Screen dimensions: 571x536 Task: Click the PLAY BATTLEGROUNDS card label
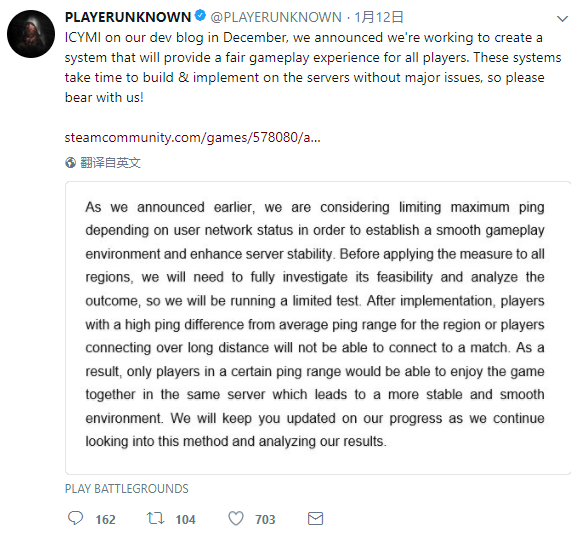point(127,488)
